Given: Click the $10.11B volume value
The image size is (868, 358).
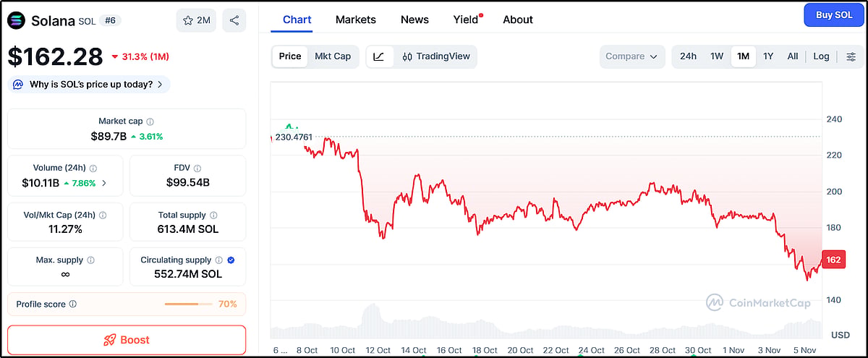Looking at the screenshot, I should coord(41,183).
